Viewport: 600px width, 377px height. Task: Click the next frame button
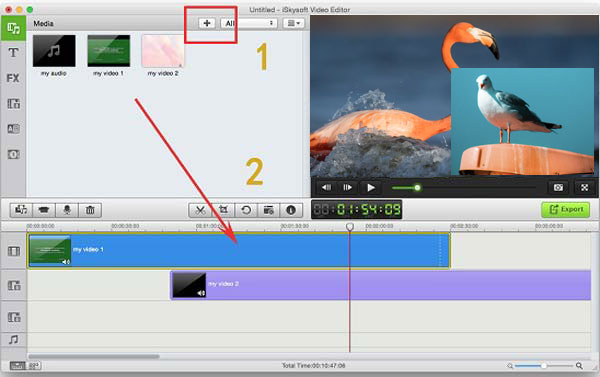tap(347, 188)
